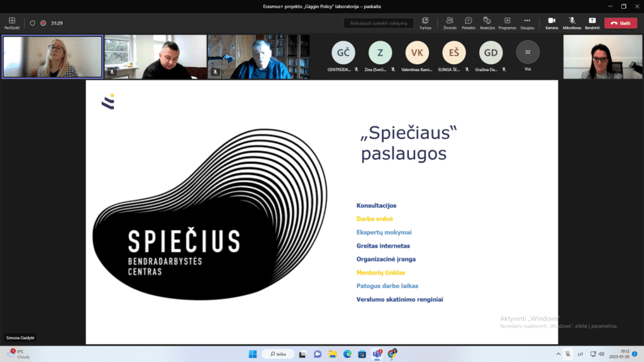Toggle the Kamera camera on
The image size is (644, 362).
point(552,23)
